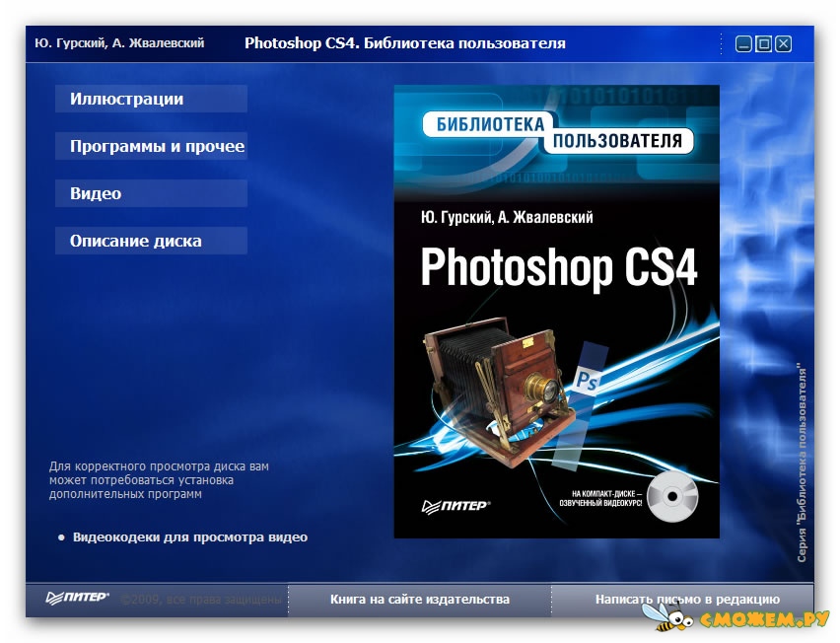Click Видеокодеки для просмотра видео link
Viewport: 840px width, 643px height.
point(190,536)
